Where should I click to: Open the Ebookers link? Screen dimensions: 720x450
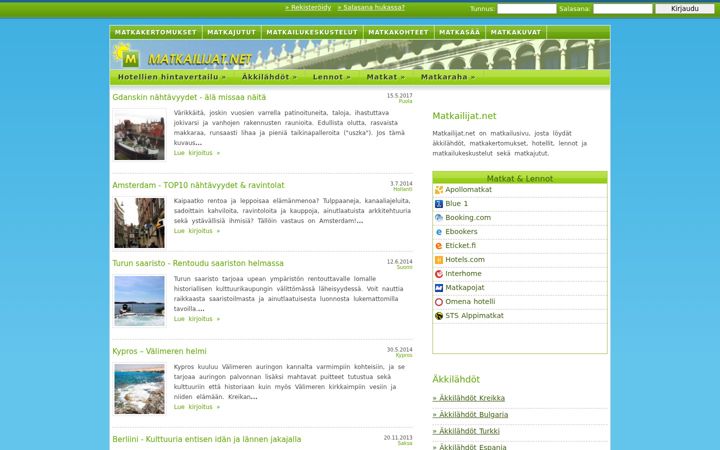click(x=461, y=232)
